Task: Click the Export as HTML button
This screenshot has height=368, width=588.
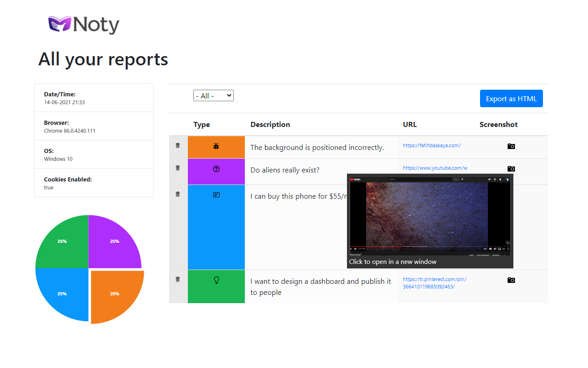Action: pyautogui.click(x=511, y=98)
